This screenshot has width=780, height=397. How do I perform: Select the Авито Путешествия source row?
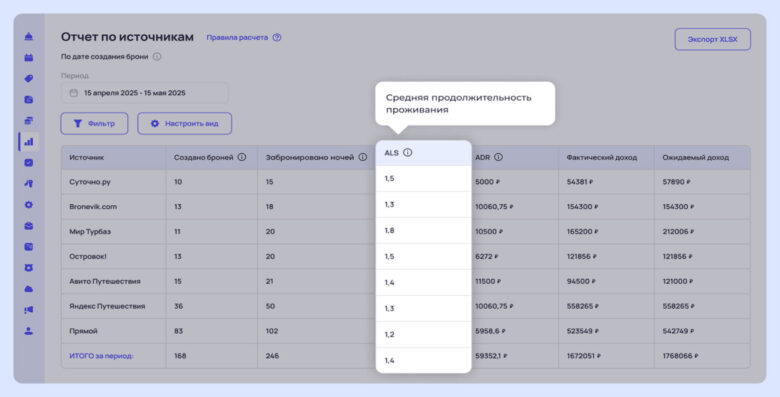pos(405,282)
